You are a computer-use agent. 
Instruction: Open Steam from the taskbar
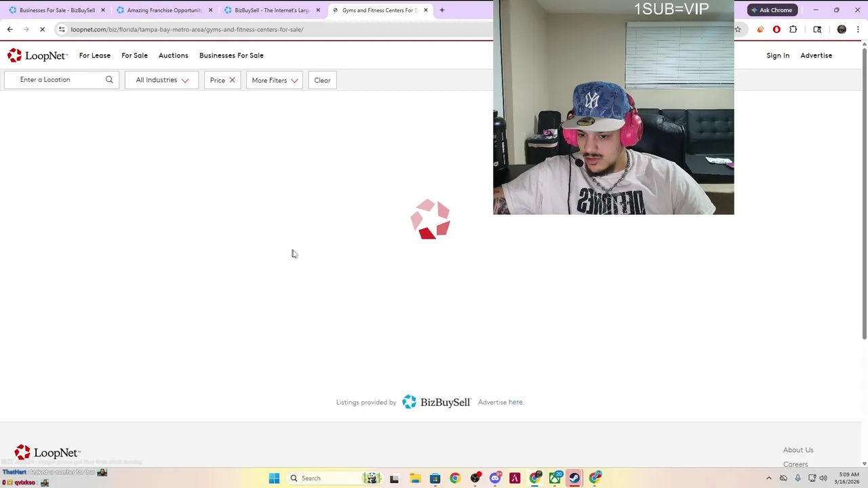(x=575, y=478)
